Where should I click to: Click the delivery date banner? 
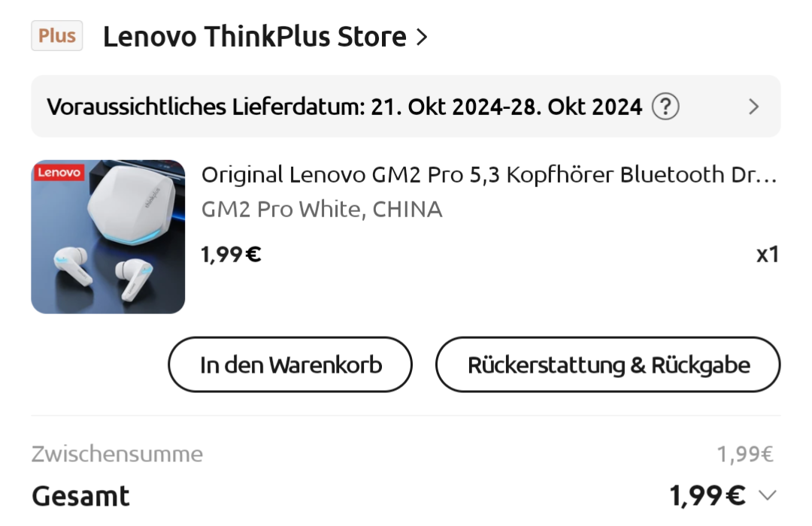406,106
